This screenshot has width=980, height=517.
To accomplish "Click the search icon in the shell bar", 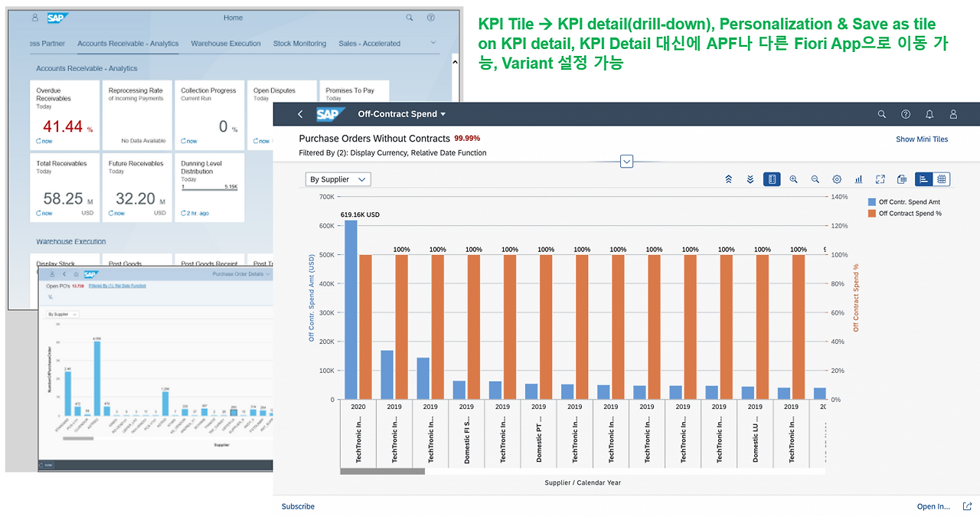I will [881, 113].
